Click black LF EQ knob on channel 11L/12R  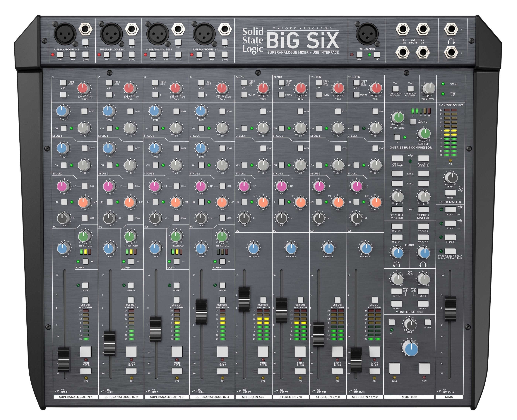(x=356, y=218)
